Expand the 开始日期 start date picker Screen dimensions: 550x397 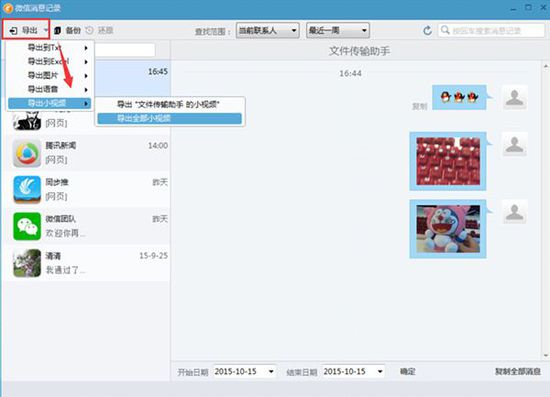(x=271, y=371)
